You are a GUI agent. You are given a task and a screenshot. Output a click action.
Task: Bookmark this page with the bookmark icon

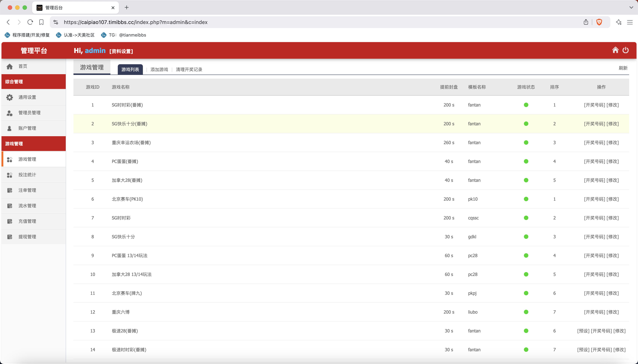pos(42,22)
